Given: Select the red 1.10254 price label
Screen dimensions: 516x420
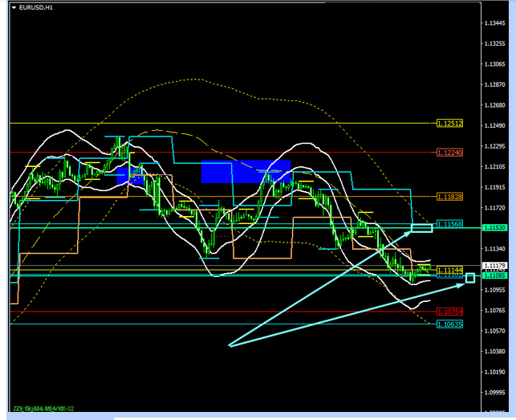Looking at the screenshot, I should (449, 312).
